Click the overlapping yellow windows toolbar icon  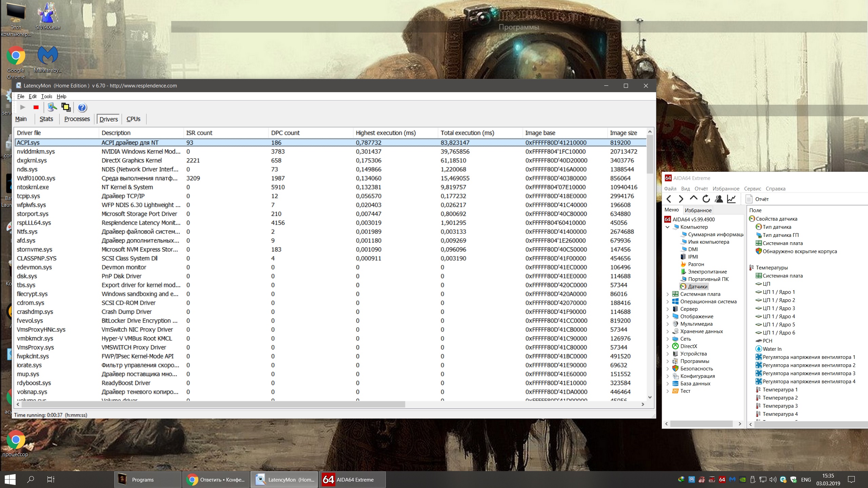[x=66, y=107]
